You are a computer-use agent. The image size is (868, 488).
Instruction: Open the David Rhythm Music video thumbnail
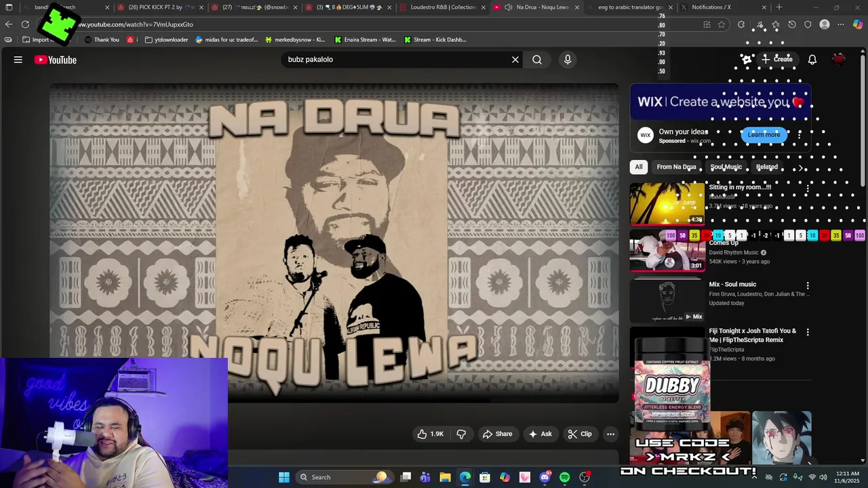[x=667, y=251]
